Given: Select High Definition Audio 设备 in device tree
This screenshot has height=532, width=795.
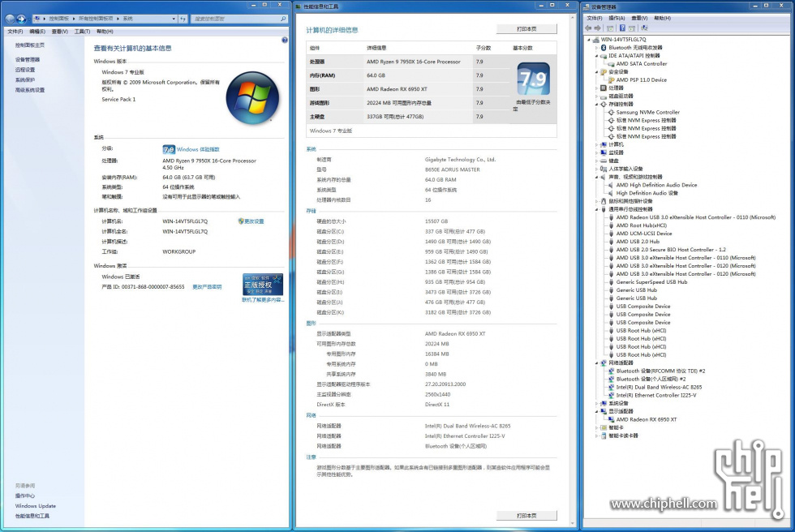Looking at the screenshot, I should pyautogui.click(x=647, y=194).
